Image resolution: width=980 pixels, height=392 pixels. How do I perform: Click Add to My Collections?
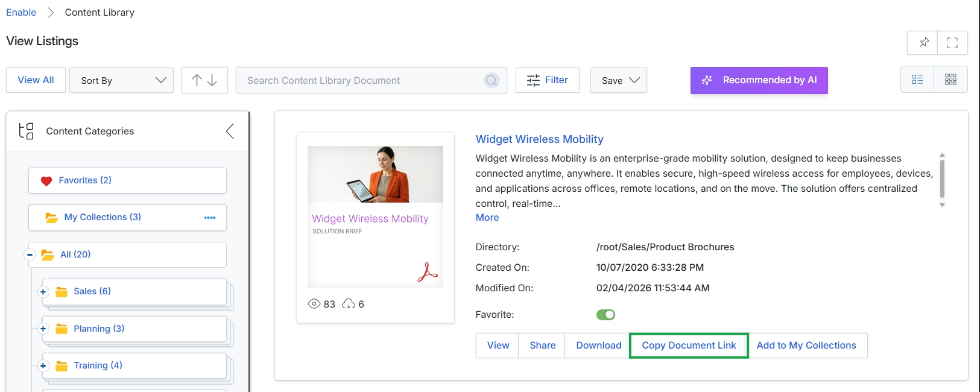pos(806,346)
